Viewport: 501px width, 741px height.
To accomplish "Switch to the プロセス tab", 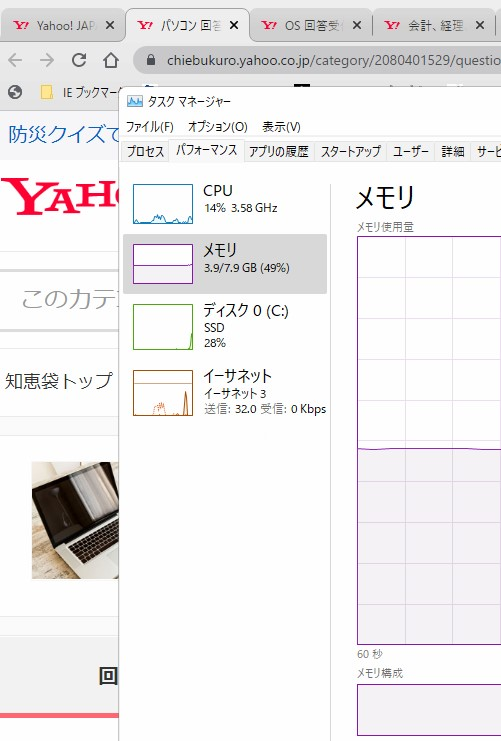I will coord(145,152).
